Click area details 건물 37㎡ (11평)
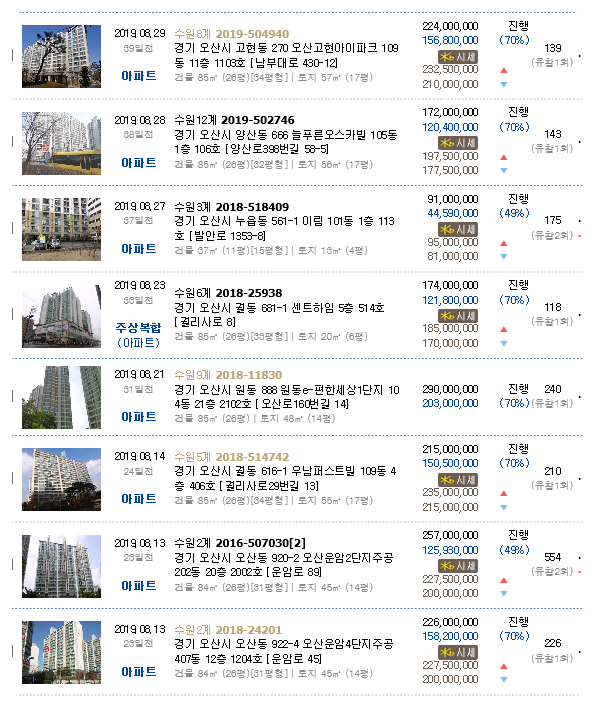Viewport: 595px width, 709px height. coord(271,250)
